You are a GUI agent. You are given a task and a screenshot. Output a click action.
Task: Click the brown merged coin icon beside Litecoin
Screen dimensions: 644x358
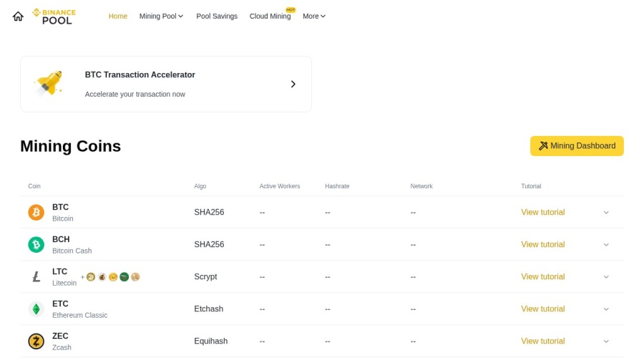[x=102, y=277]
